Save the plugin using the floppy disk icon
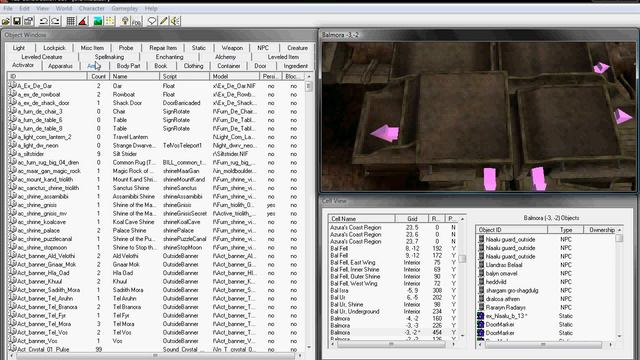 17,21
